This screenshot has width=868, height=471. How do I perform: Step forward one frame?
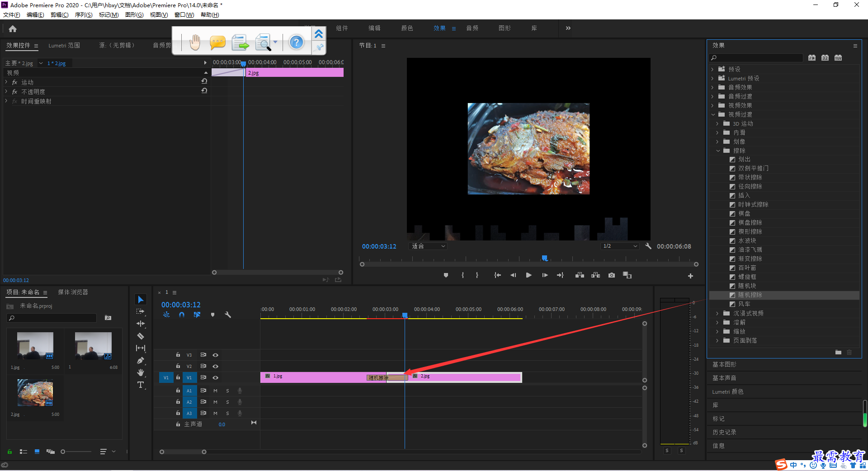click(545, 275)
